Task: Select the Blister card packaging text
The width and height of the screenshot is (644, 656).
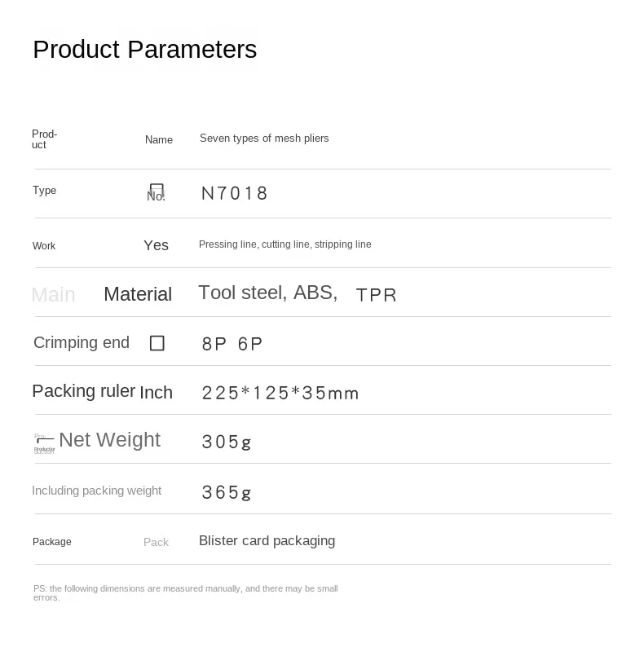Action: [x=267, y=541]
